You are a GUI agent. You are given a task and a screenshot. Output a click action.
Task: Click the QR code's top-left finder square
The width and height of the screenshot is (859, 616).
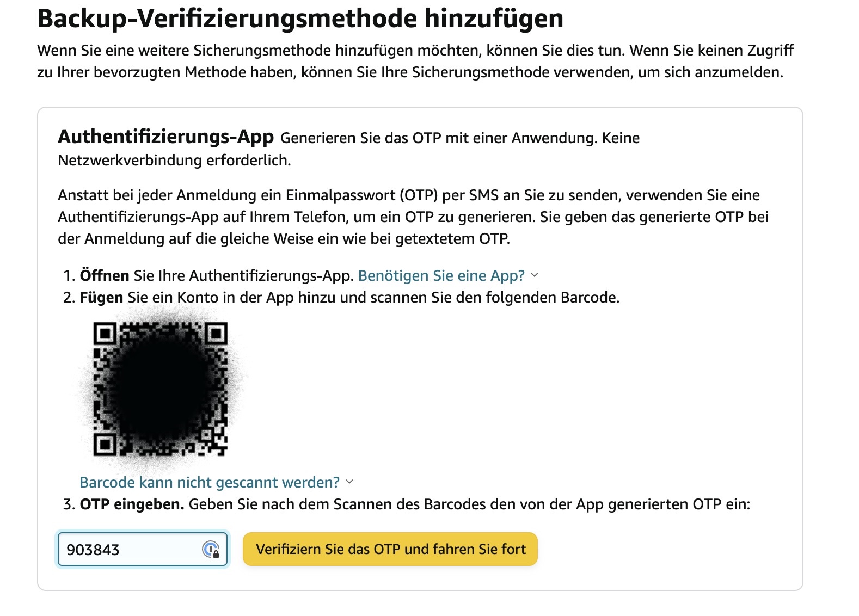click(105, 333)
